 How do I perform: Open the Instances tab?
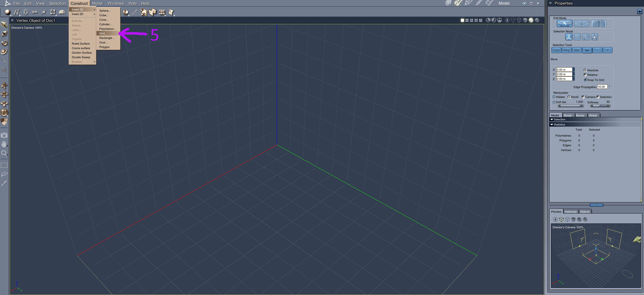point(570,212)
